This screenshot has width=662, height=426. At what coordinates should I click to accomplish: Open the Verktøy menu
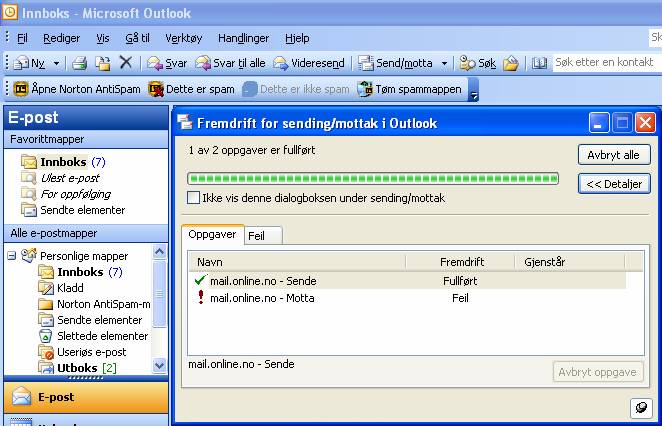coord(184,38)
